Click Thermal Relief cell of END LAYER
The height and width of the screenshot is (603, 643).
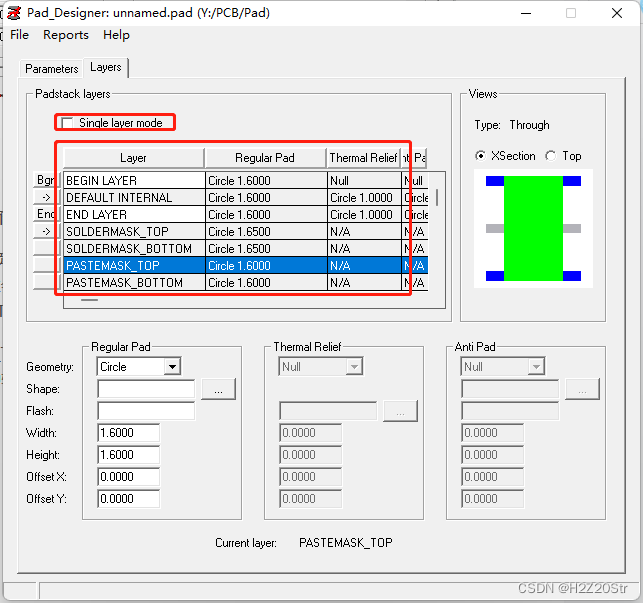[x=364, y=215]
